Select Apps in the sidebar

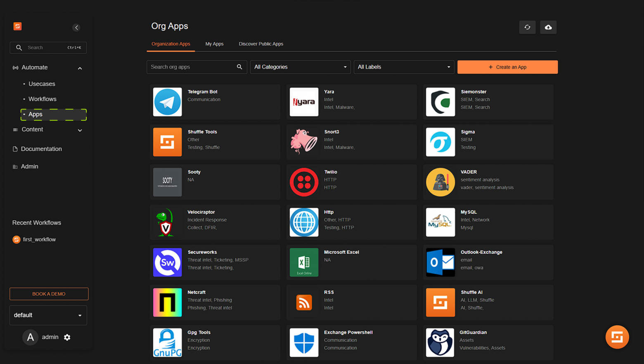(x=54, y=114)
